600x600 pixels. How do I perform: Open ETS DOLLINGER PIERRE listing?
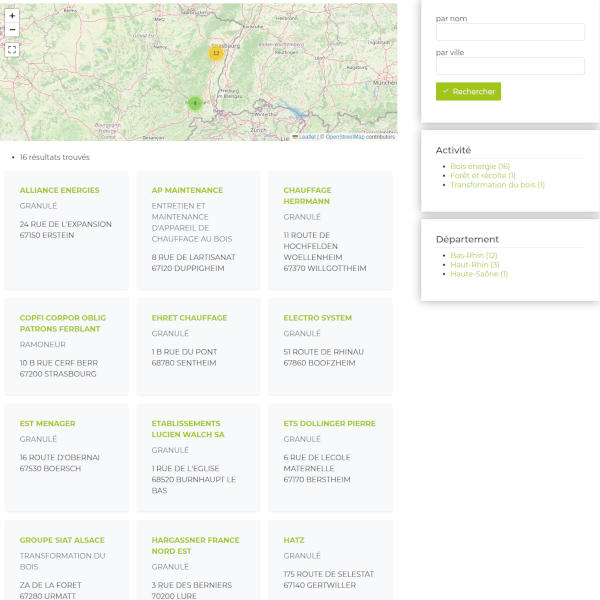click(329, 424)
